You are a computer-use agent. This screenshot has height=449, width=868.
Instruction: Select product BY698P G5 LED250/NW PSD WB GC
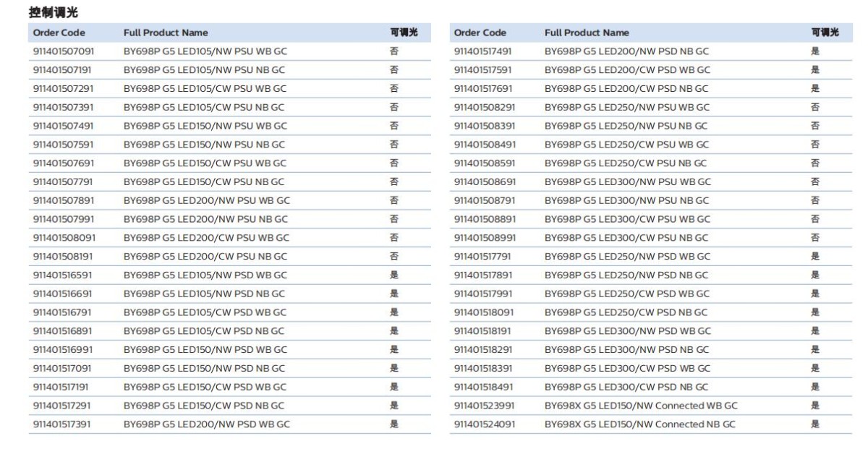click(627, 256)
